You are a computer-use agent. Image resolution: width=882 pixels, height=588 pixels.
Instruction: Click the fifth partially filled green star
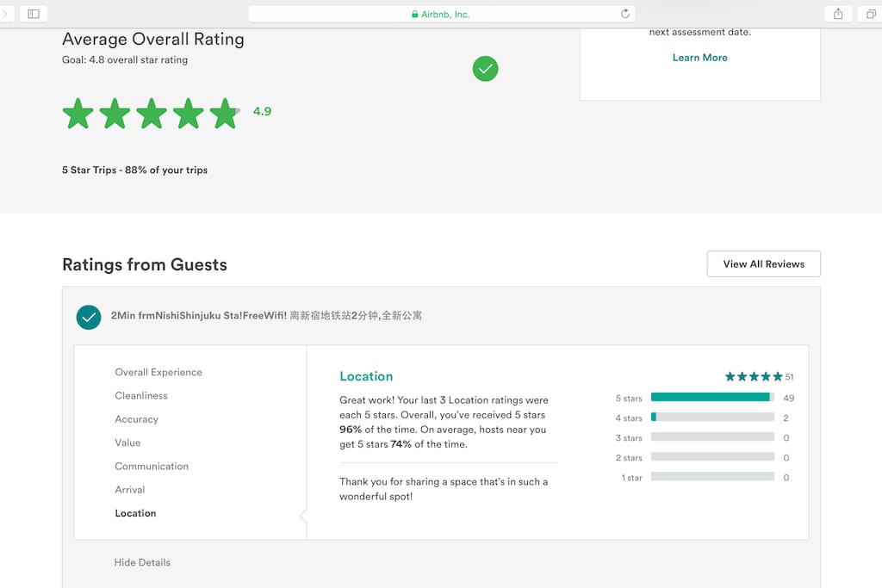point(225,113)
